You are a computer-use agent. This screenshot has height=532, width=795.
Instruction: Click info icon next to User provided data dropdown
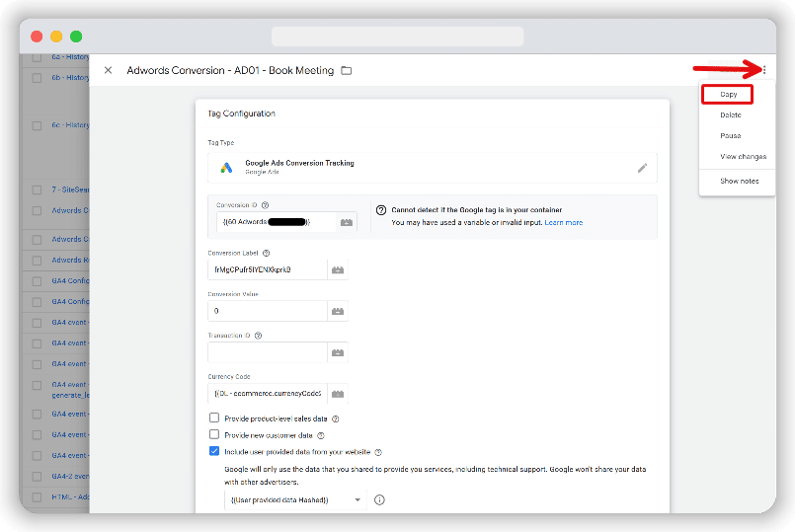[x=379, y=500]
